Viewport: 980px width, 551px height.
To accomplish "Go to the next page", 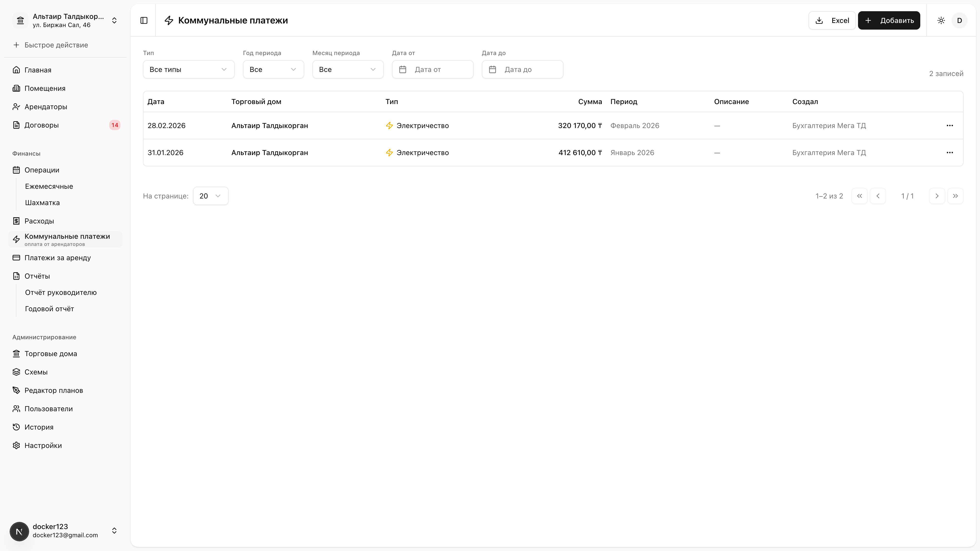I will coord(937,196).
